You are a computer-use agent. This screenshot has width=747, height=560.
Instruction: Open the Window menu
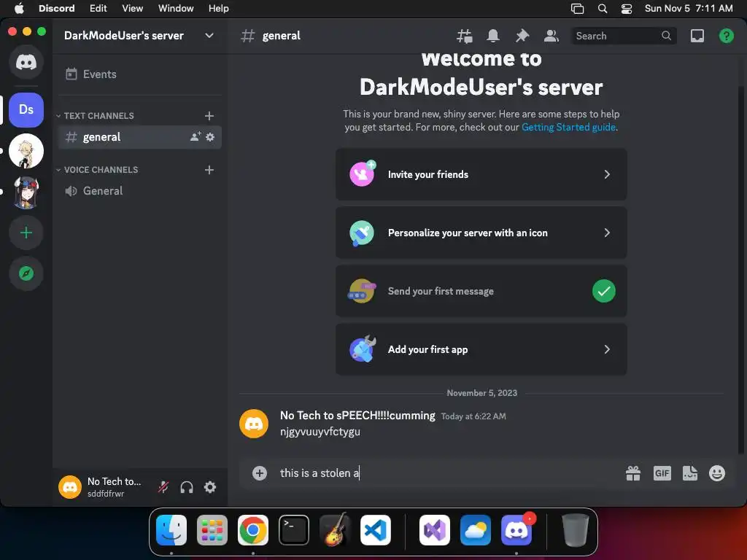176,8
